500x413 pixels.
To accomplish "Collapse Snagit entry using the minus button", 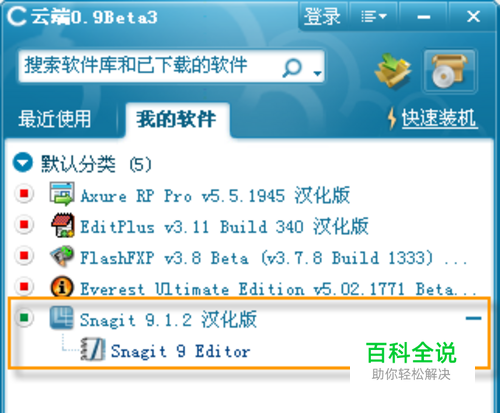I will (473, 318).
